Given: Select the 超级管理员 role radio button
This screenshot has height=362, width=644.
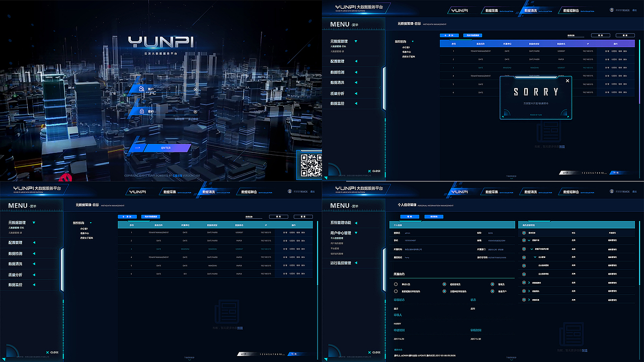Looking at the screenshot, I should point(444,284).
